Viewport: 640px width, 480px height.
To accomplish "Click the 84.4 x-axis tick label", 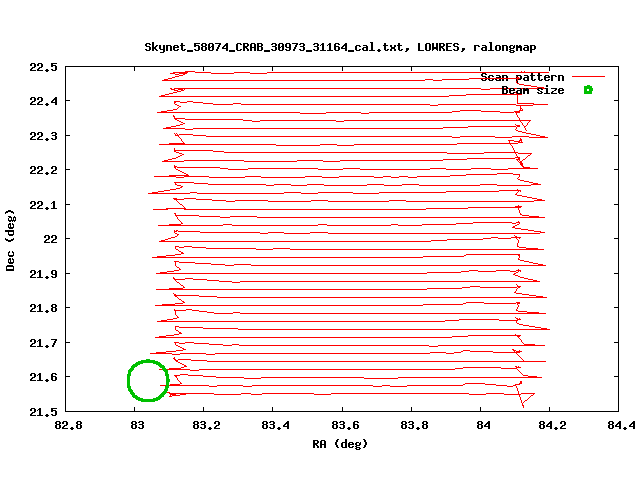I will pos(621,425).
